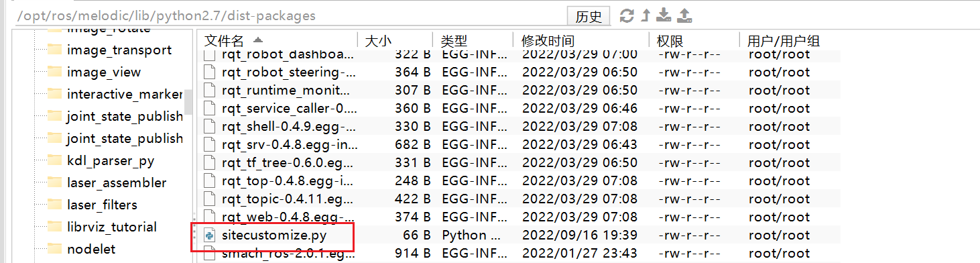Click folder icon of kdl_parser_py
Viewport: 980px width, 263px height.
[54, 160]
